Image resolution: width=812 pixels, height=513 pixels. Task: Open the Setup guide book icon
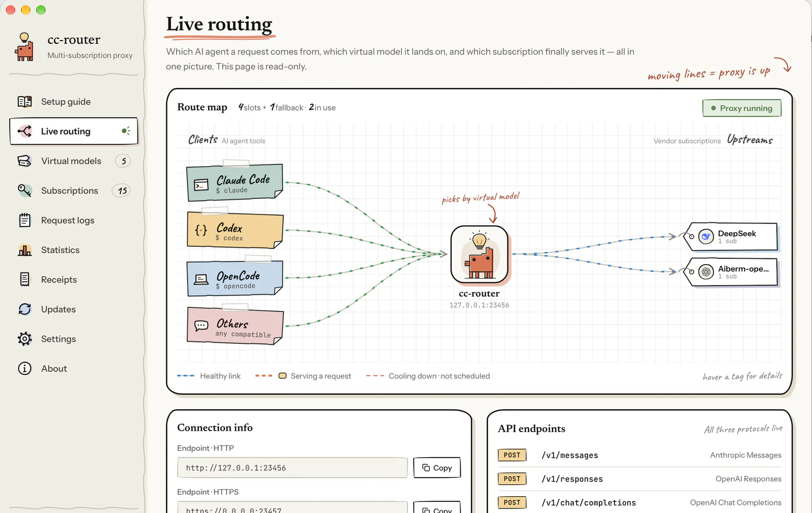(x=24, y=102)
